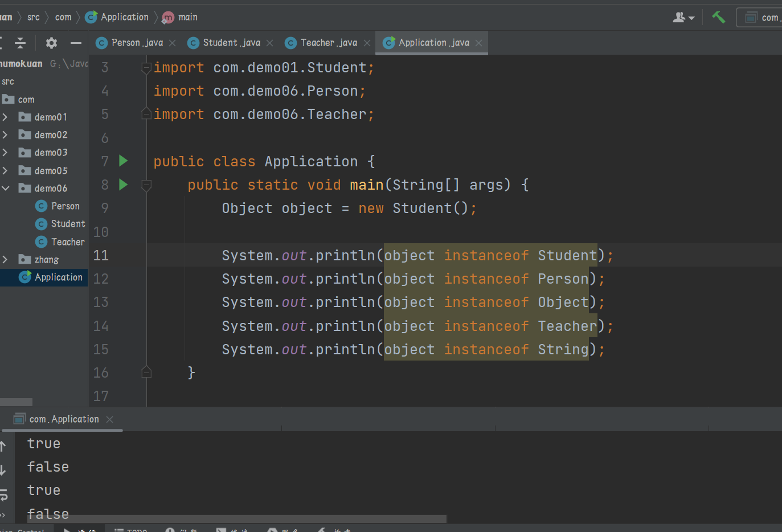Select the demo05 folder icon
This screenshot has width=782, height=532.
(x=24, y=171)
